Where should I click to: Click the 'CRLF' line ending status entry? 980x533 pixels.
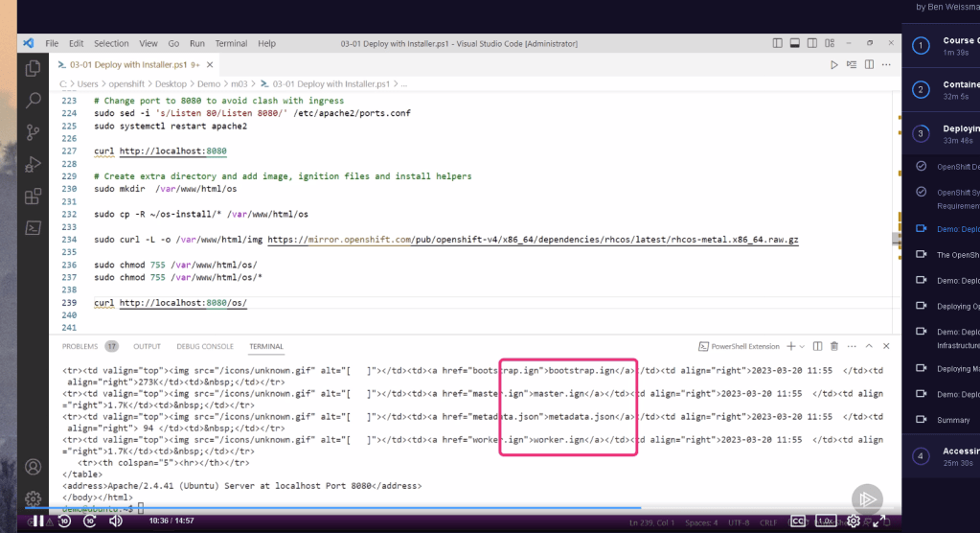tap(768, 523)
